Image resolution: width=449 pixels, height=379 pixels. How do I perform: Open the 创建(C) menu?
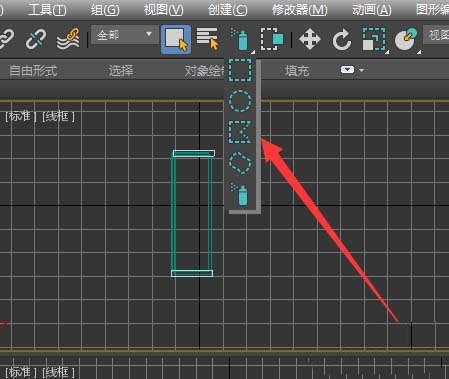point(228,10)
